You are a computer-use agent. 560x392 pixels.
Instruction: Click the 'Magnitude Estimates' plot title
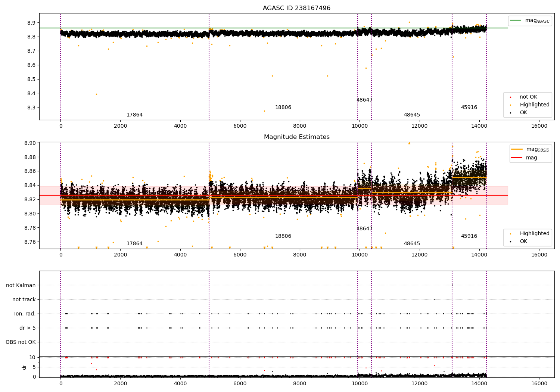(x=296, y=137)
